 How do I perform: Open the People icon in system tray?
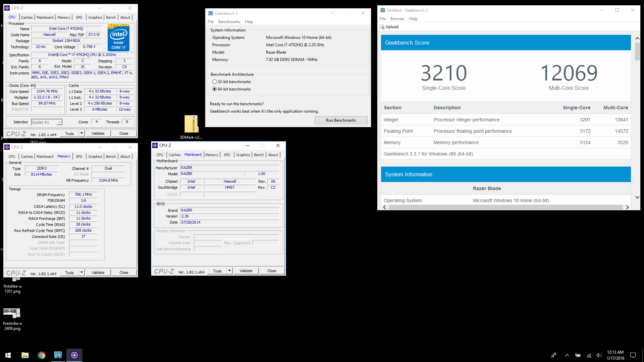pyautogui.click(x=554, y=355)
